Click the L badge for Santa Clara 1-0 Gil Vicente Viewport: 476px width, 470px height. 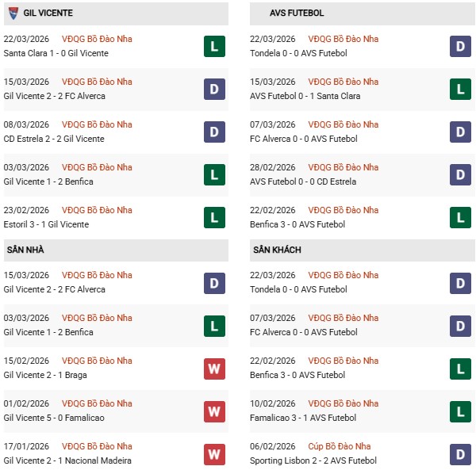point(213,46)
